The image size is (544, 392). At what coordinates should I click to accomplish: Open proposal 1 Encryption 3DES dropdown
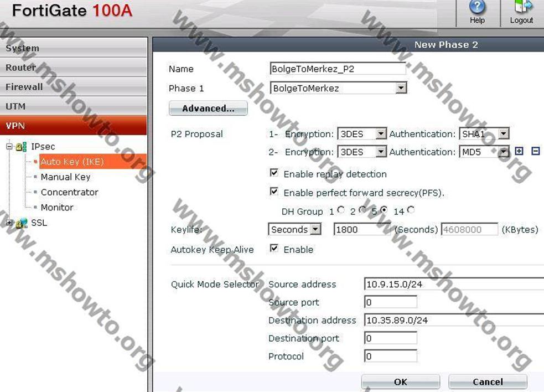coord(362,133)
